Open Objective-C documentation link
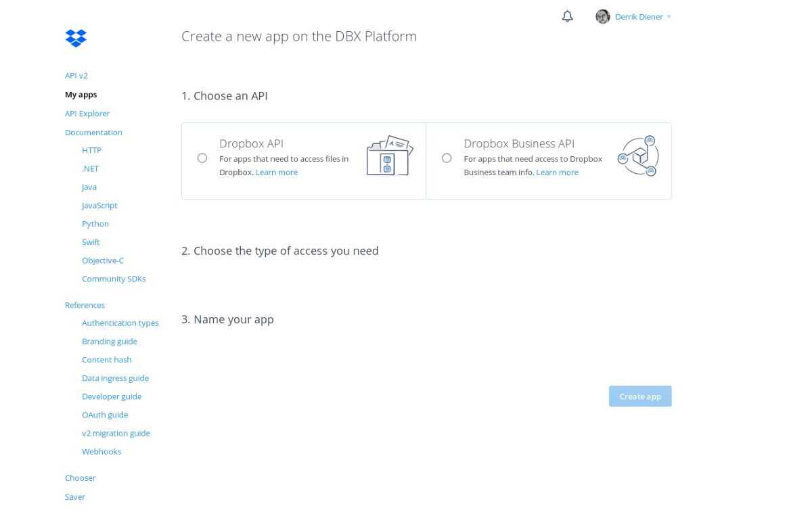 tap(103, 260)
